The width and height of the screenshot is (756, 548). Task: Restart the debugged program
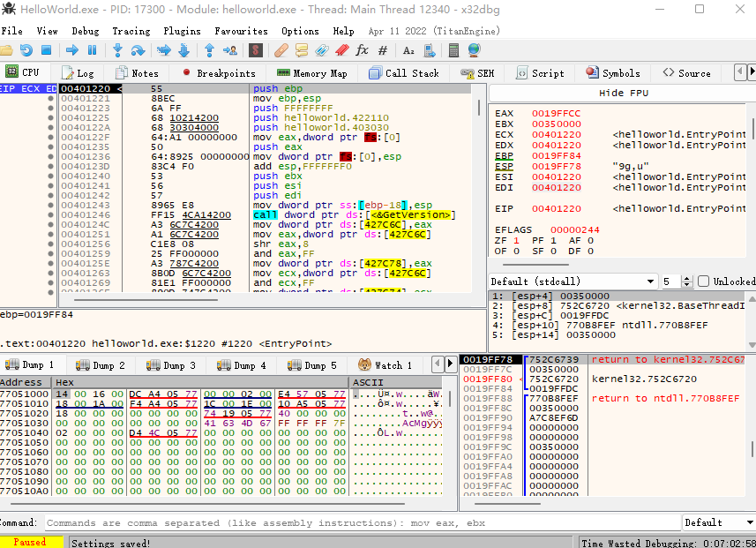point(26,50)
